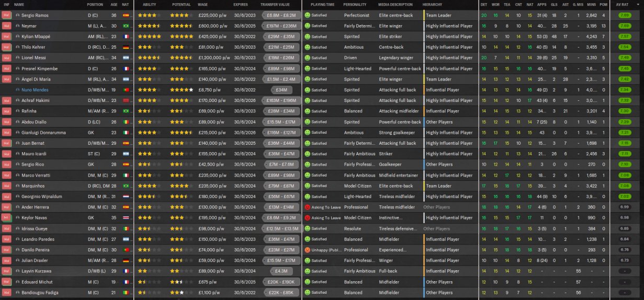
Task: Click the German flag next to Thilo Kehrer
Action: click(x=126, y=47)
